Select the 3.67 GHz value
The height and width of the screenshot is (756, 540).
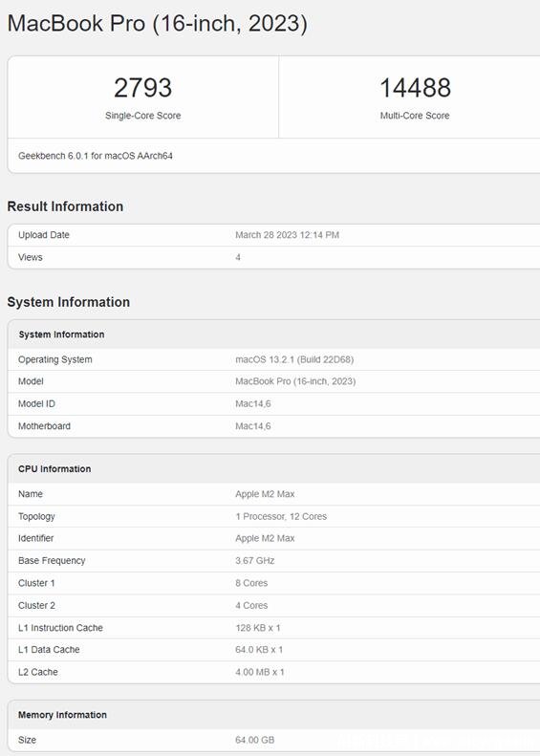pyautogui.click(x=255, y=561)
